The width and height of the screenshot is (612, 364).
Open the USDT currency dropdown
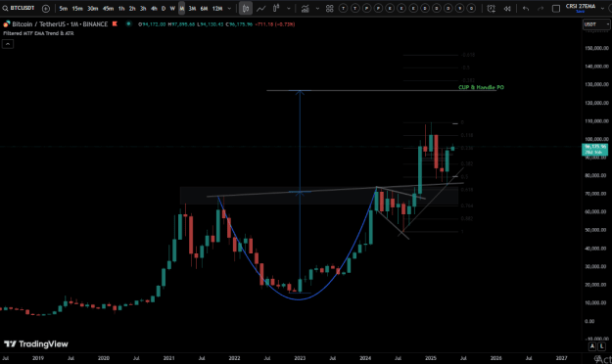[596, 24]
